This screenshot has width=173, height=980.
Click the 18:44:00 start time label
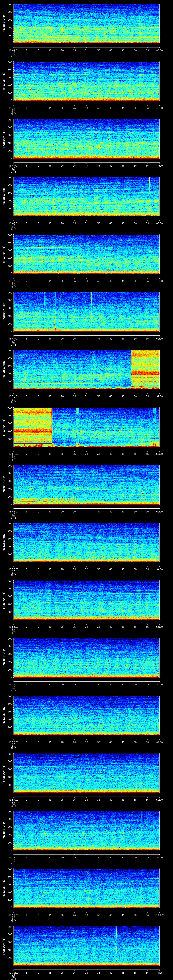pyautogui.click(x=13, y=50)
